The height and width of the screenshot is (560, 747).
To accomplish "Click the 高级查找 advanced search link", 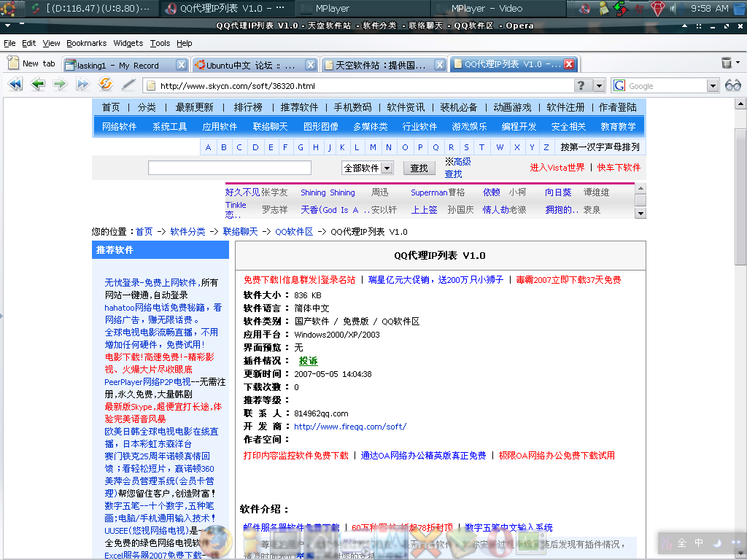I will [457, 168].
